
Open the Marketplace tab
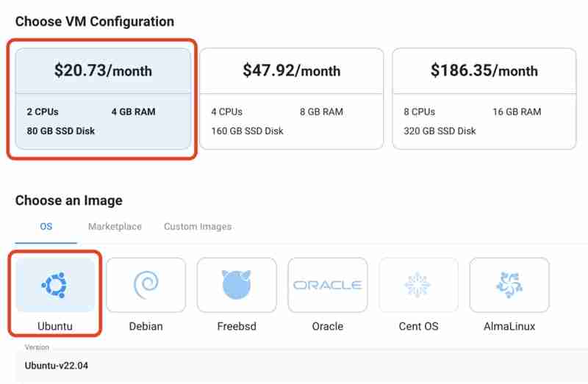point(115,227)
